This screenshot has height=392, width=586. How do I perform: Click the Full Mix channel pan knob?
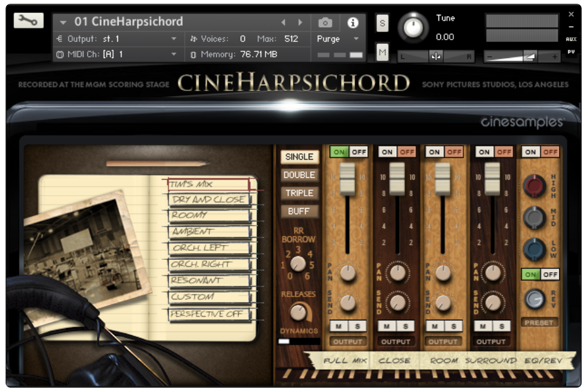point(348,273)
